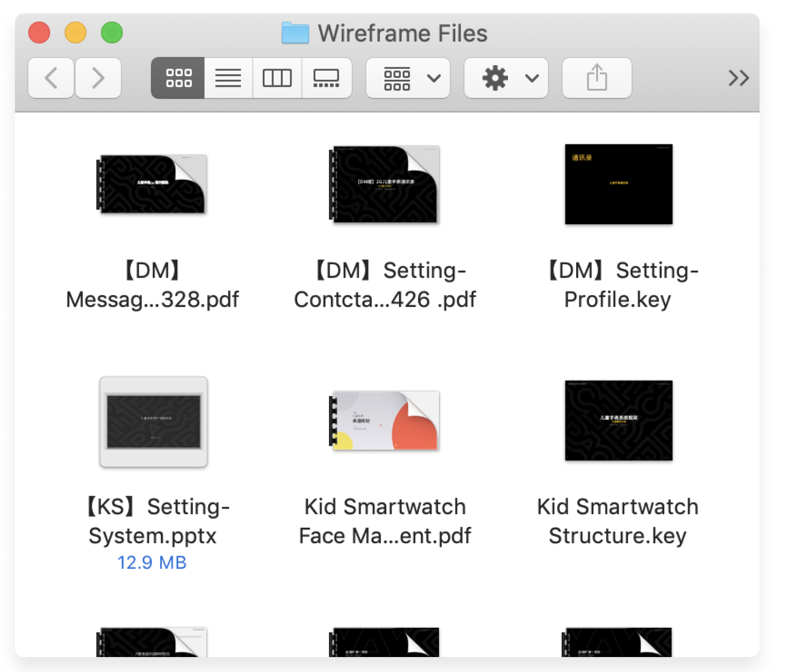This screenshot has width=795, height=672.
Task: Click the Wireframe Files folder icon in title
Action: [295, 33]
